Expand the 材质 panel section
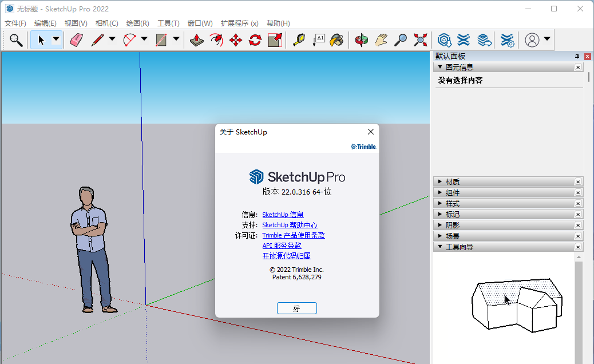Image resolution: width=594 pixels, height=364 pixels. click(440, 181)
